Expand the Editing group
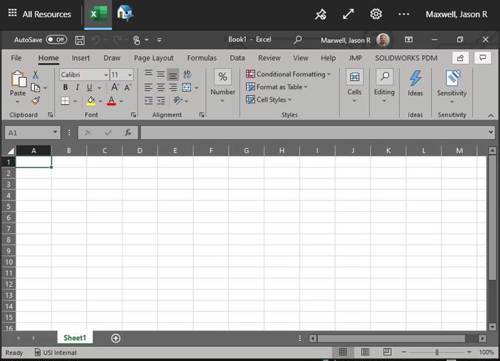This screenshot has width=500, height=361. 384,86
